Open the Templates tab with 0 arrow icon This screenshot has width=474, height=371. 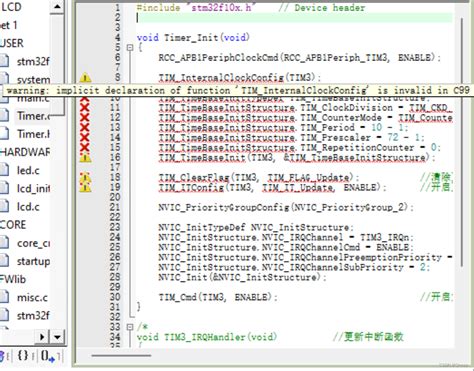(48, 356)
